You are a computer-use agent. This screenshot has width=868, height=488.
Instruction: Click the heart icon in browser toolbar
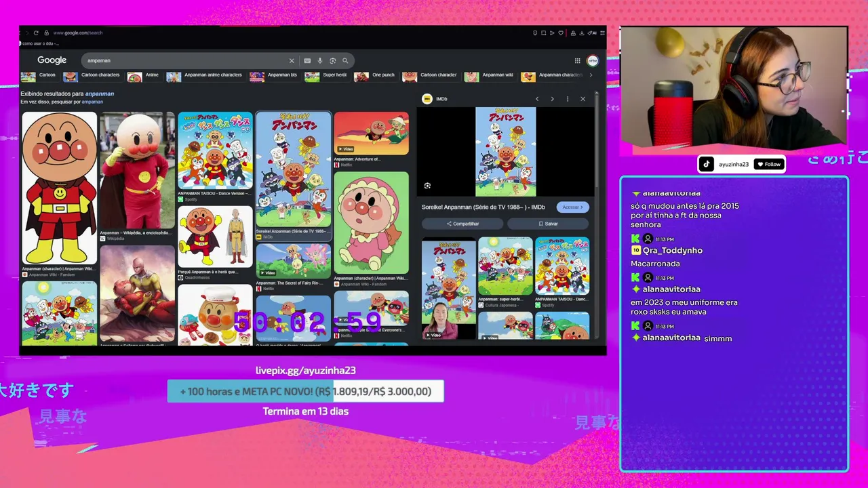click(559, 33)
